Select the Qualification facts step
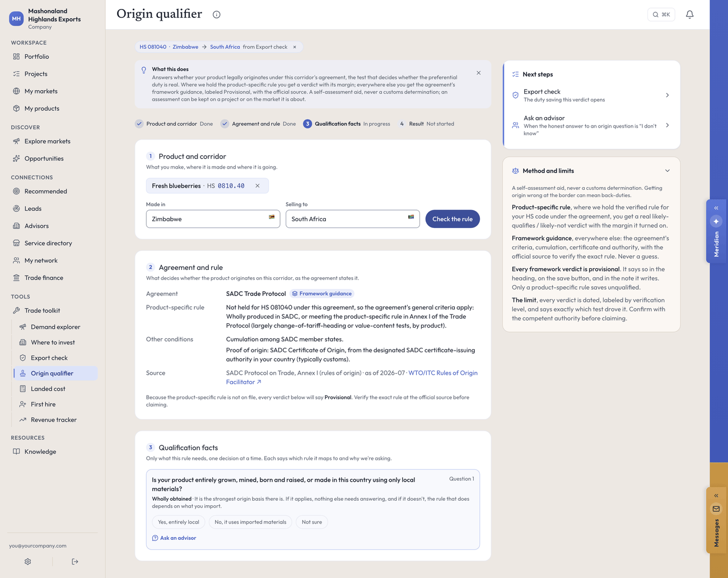The height and width of the screenshot is (578, 728). tap(347, 124)
